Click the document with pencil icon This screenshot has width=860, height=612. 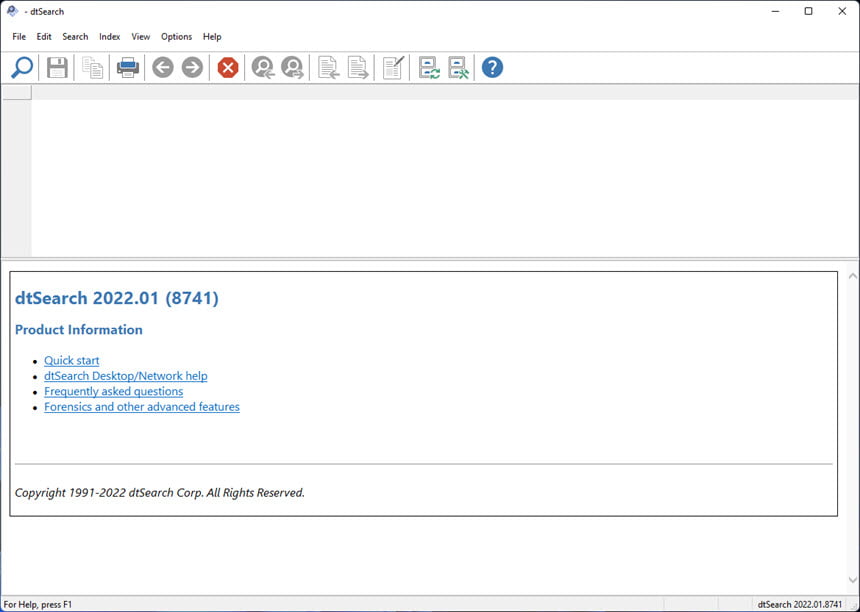(393, 68)
